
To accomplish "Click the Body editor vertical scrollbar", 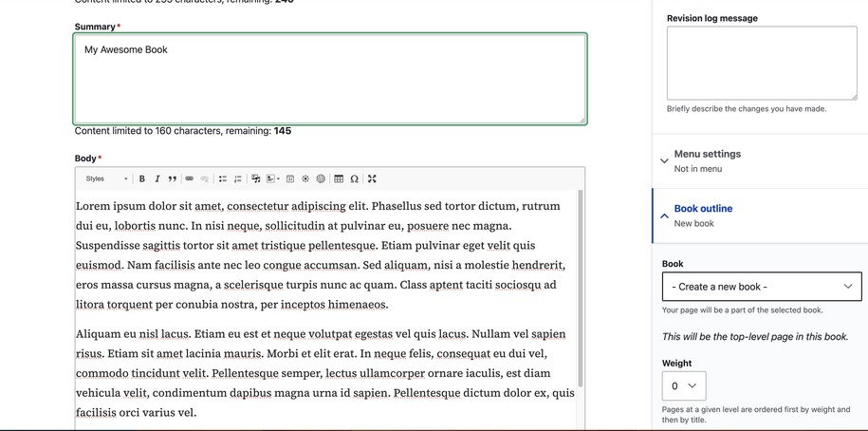I will click(x=580, y=285).
